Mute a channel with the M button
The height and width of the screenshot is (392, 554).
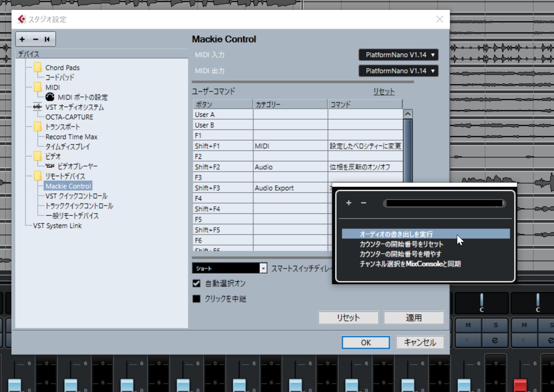468,325
